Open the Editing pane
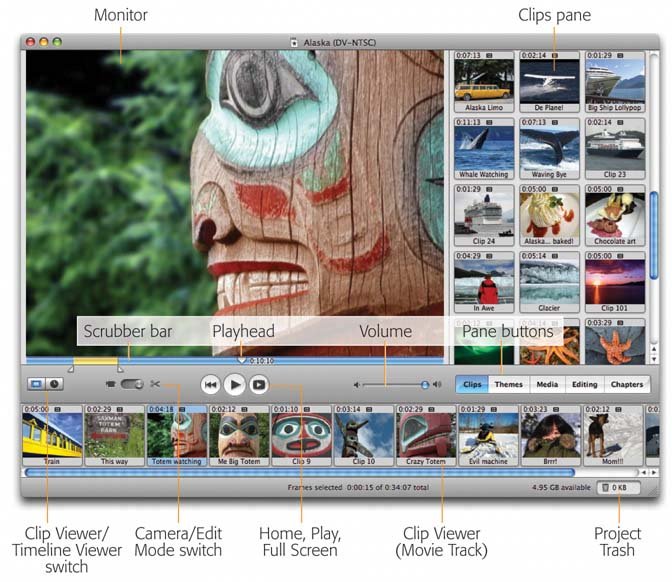672x582 pixels. point(584,384)
